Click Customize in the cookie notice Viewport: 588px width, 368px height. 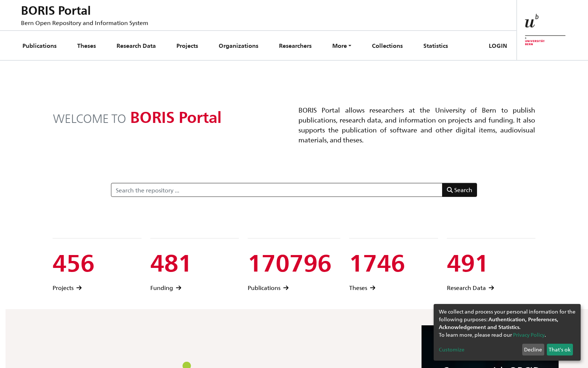(x=451, y=350)
